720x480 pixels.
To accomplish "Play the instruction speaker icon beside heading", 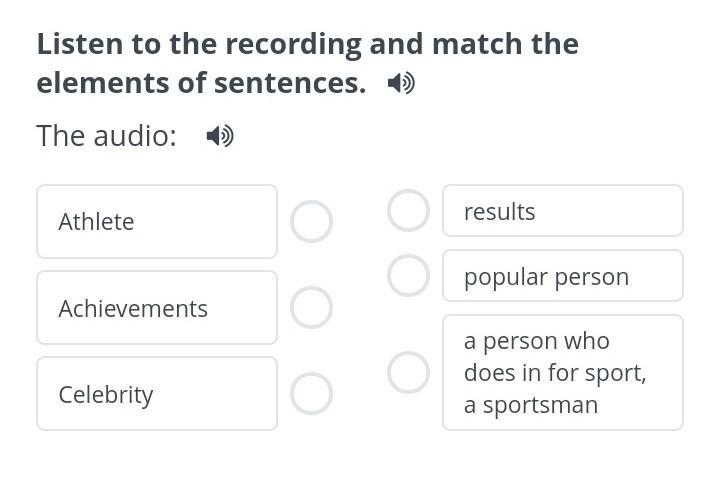I will (x=401, y=83).
